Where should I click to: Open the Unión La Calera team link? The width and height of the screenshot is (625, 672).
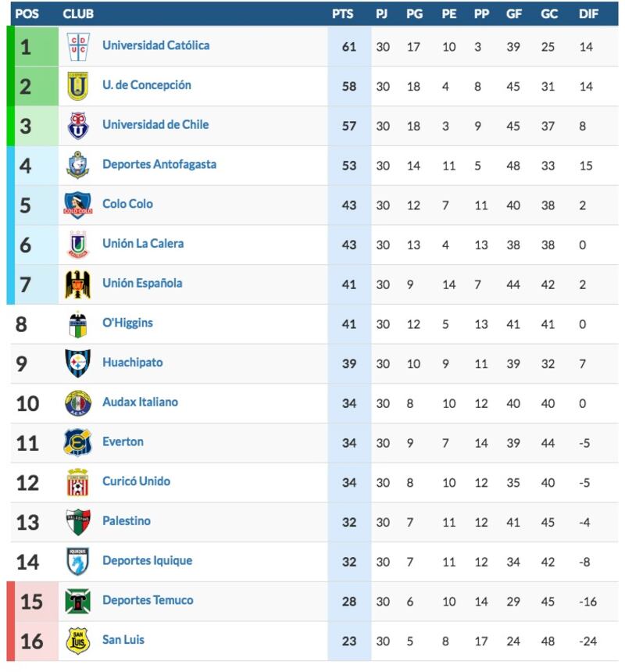143,244
